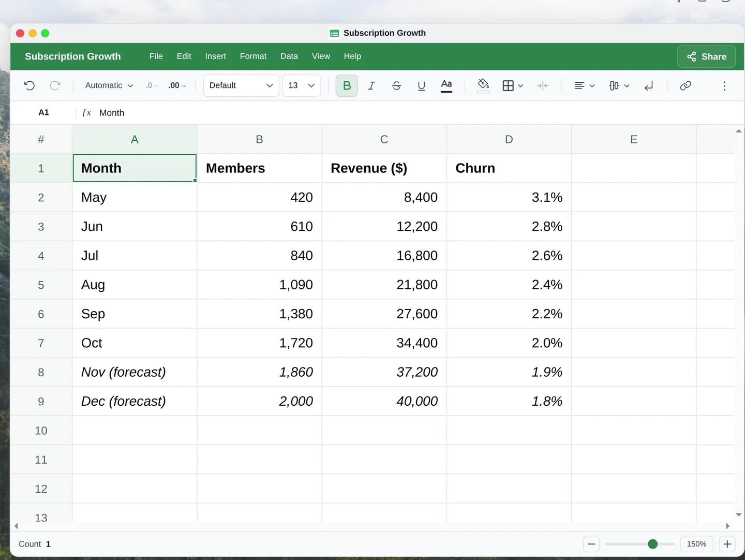The height and width of the screenshot is (560, 745).
Task: Open the Format menu
Action: (254, 56)
